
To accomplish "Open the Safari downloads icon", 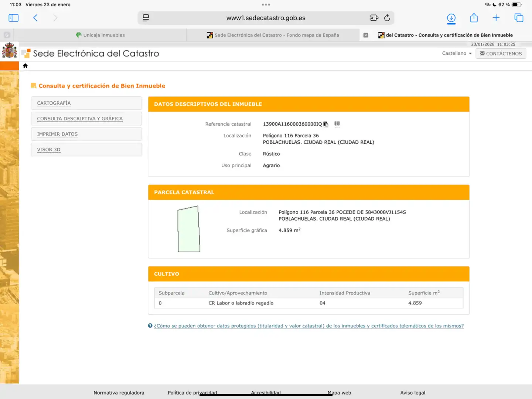I will 451,18.
